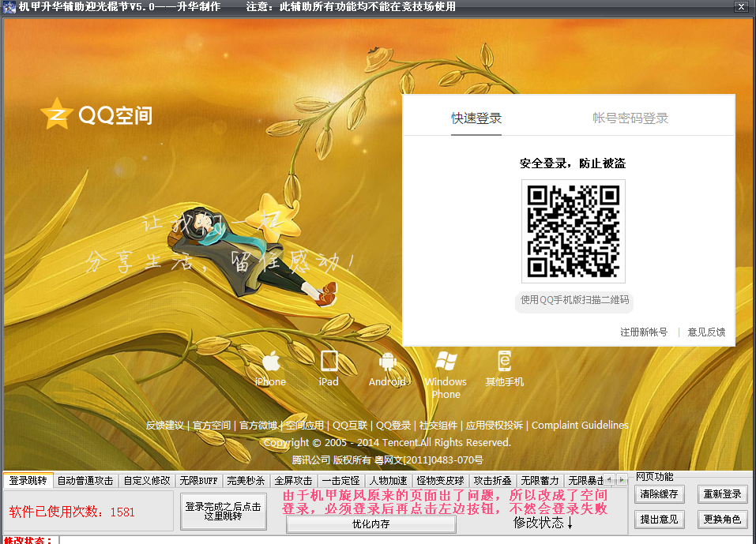The width and height of the screenshot is (756, 544).
Task: Open the 官方微博 footer link
Action: tap(258, 425)
